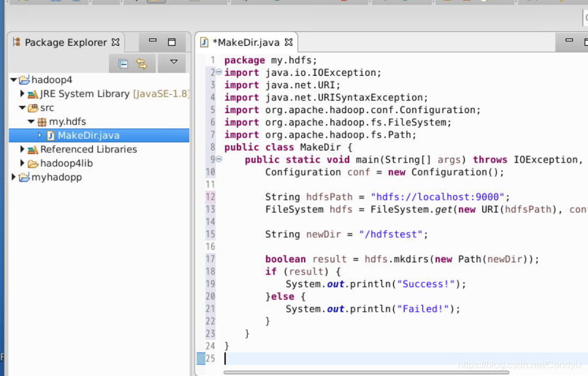Viewport: 588px width, 376px height.
Task: Expand the MakeDir.java file node
Action: point(39,135)
